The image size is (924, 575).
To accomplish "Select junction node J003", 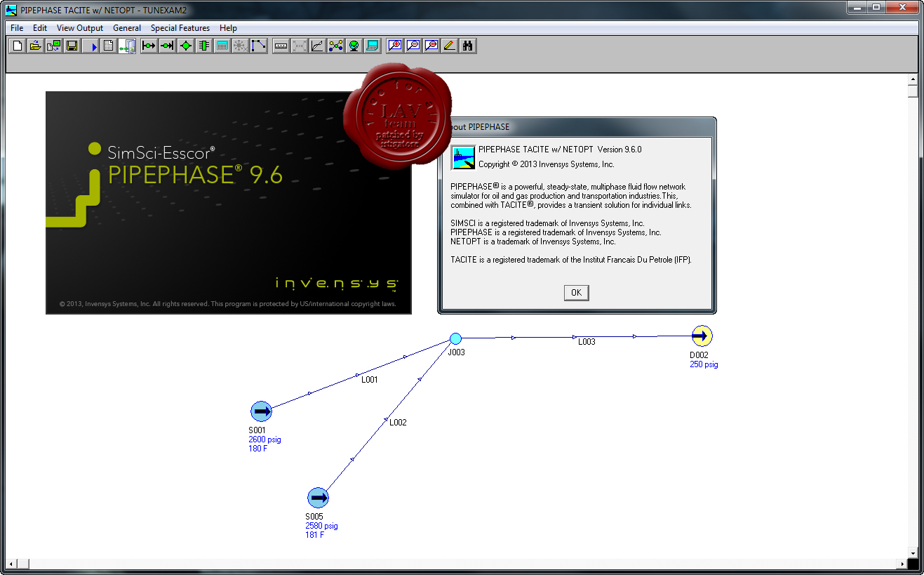I will (455, 339).
